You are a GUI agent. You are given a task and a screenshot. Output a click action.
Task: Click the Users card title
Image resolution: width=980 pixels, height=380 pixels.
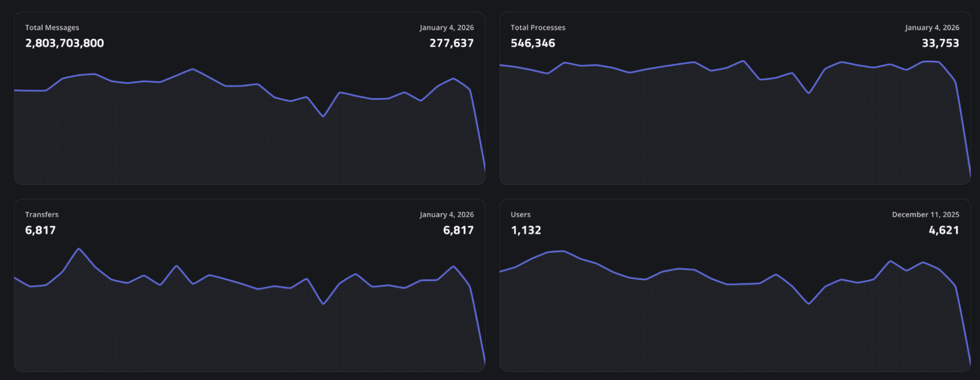pos(520,214)
